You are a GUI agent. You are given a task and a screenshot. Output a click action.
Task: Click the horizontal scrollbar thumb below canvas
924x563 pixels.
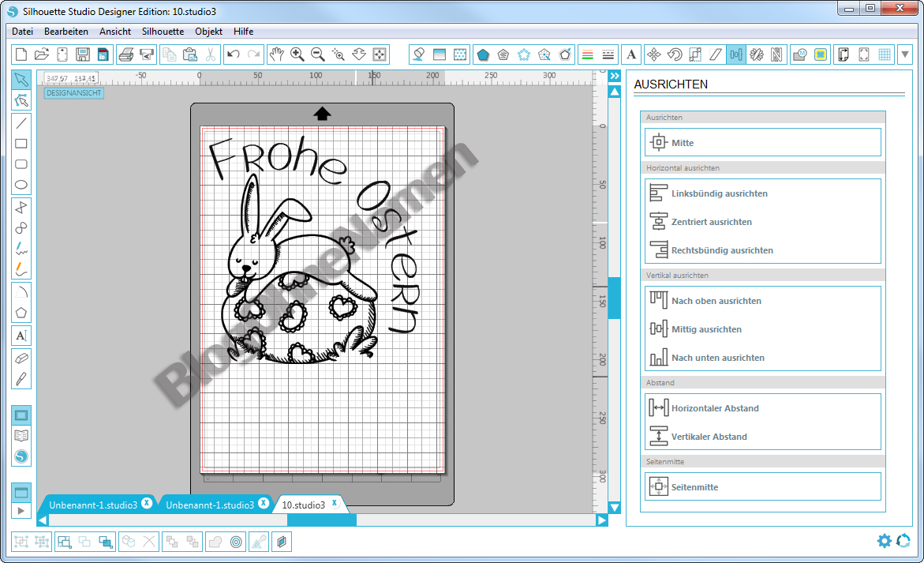pos(321,520)
